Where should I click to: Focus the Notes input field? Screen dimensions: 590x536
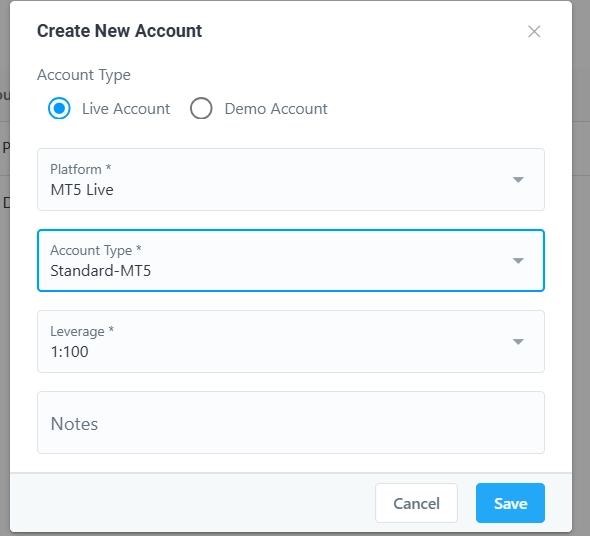point(291,422)
